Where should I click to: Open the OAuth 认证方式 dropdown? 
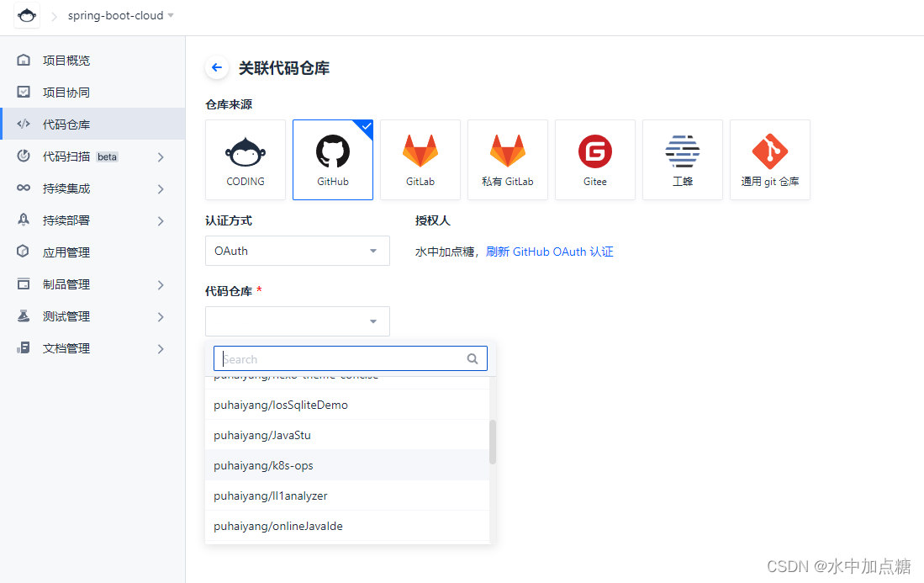[298, 251]
